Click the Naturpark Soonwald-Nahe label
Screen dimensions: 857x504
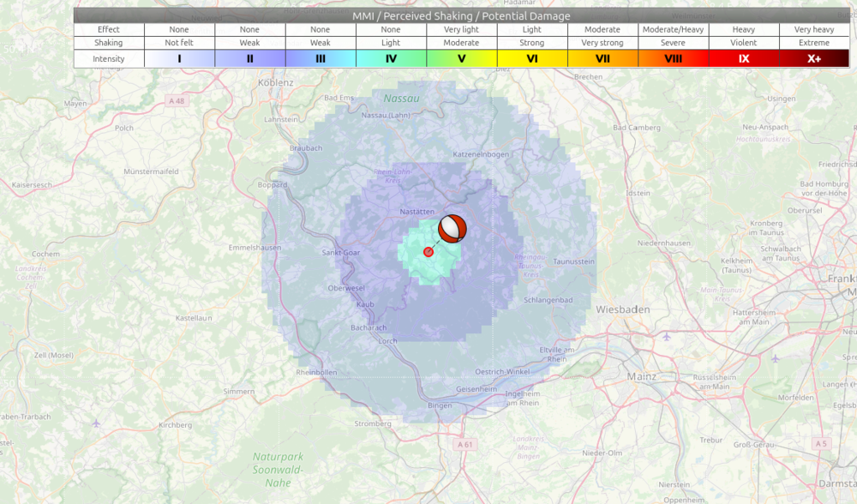tap(278, 470)
